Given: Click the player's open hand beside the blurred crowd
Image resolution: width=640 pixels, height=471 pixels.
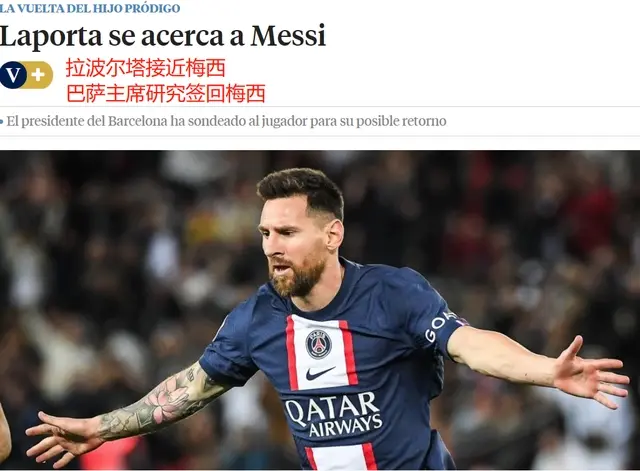Looking at the screenshot, I should point(590,373).
